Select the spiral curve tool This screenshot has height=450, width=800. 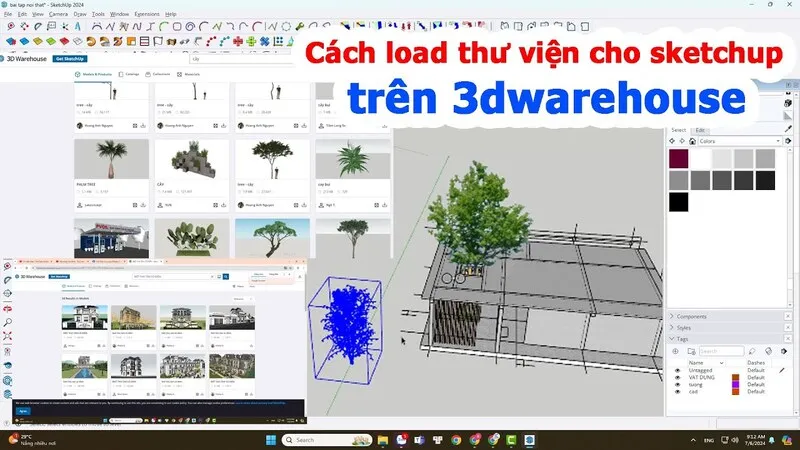(190, 26)
